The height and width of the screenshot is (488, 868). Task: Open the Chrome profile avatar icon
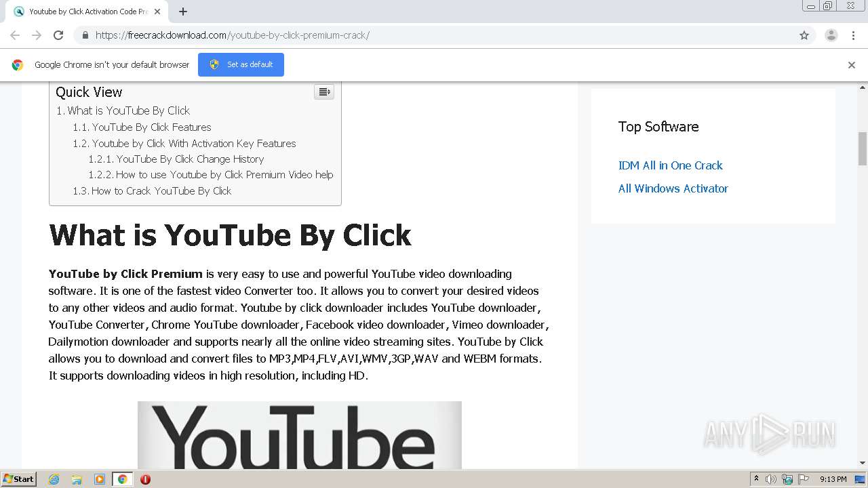point(831,35)
